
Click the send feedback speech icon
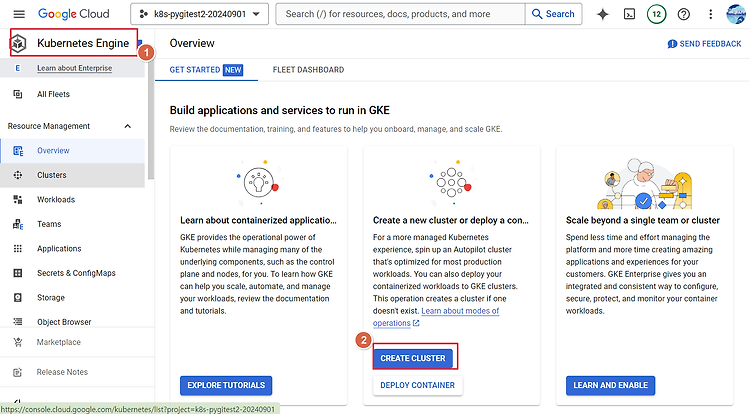(x=672, y=44)
